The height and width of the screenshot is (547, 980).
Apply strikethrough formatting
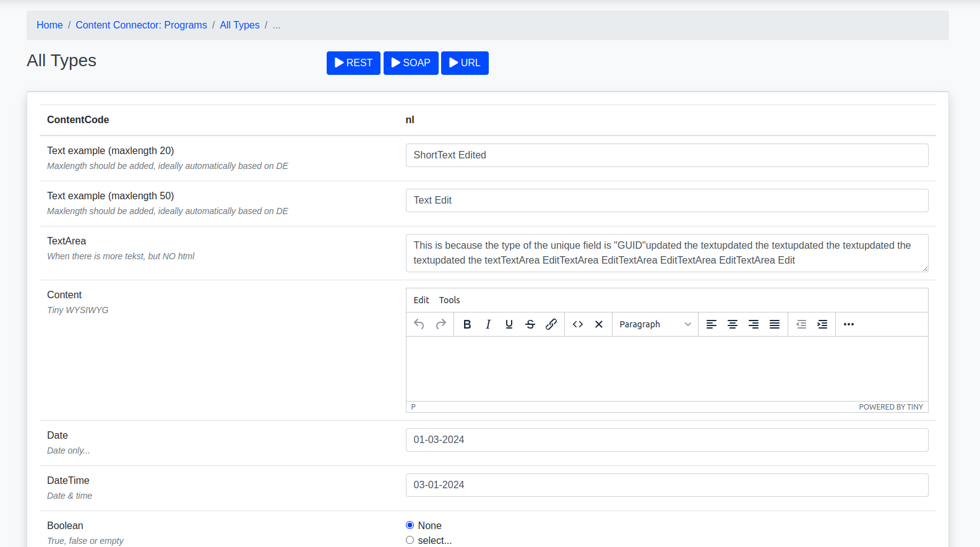(x=530, y=324)
